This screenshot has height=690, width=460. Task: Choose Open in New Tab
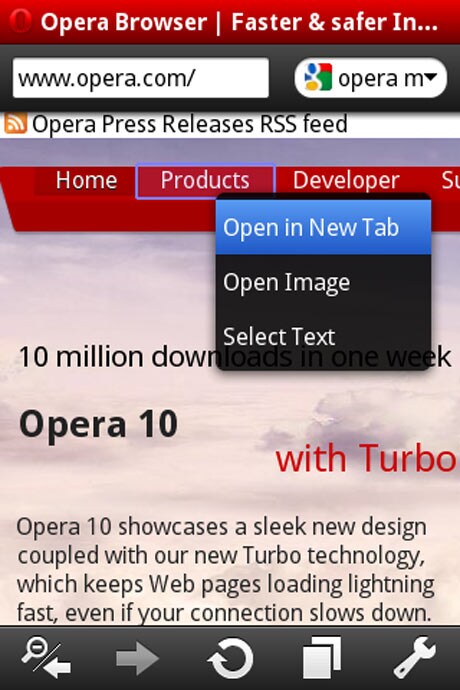[323, 227]
